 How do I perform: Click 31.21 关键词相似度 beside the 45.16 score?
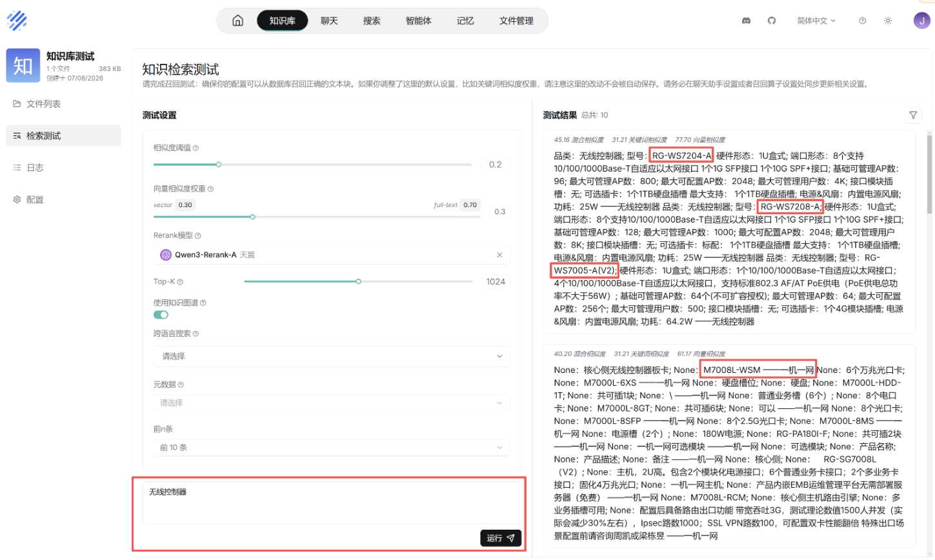coord(639,139)
